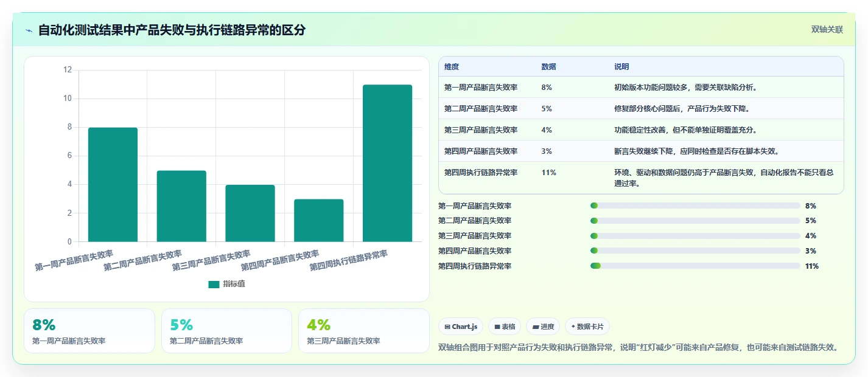This screenshot has width=868, height=377.
Task: Click the lightning icon beside the dashboard title
Action: click(29, 30)
